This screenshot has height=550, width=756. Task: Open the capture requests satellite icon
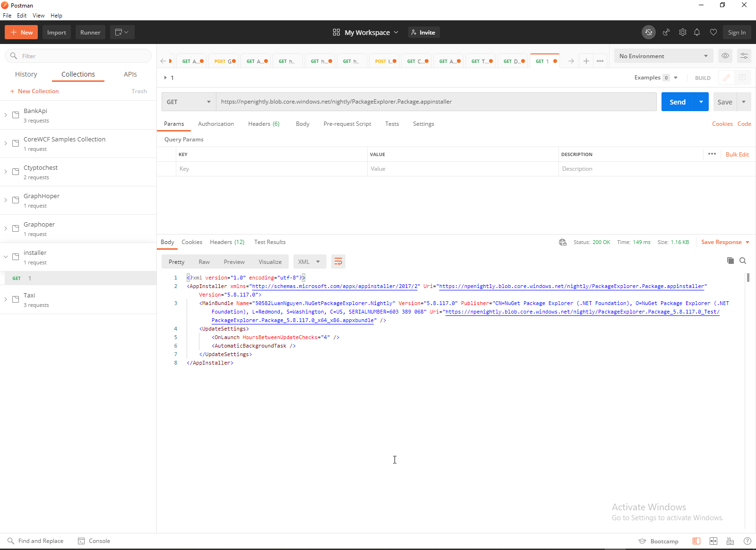(x=666, y=32)
